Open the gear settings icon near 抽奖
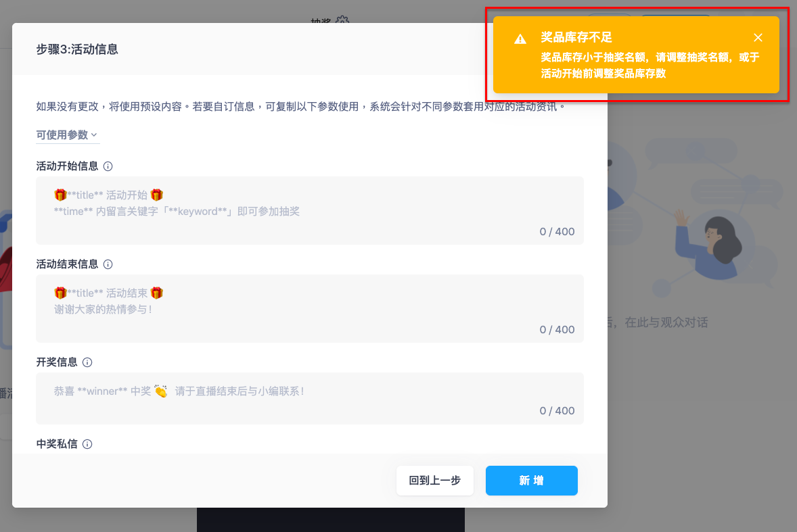Image resolution: width=797 pixels, height=532 pixels. pos(342,20)
